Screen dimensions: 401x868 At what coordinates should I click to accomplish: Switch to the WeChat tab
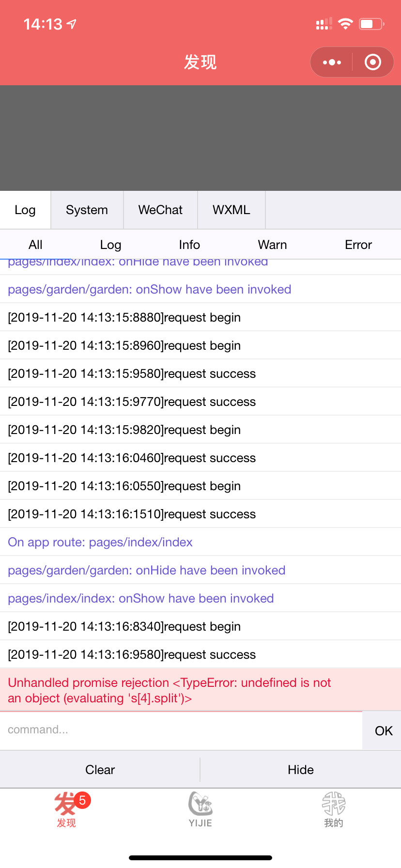(160, 210)
